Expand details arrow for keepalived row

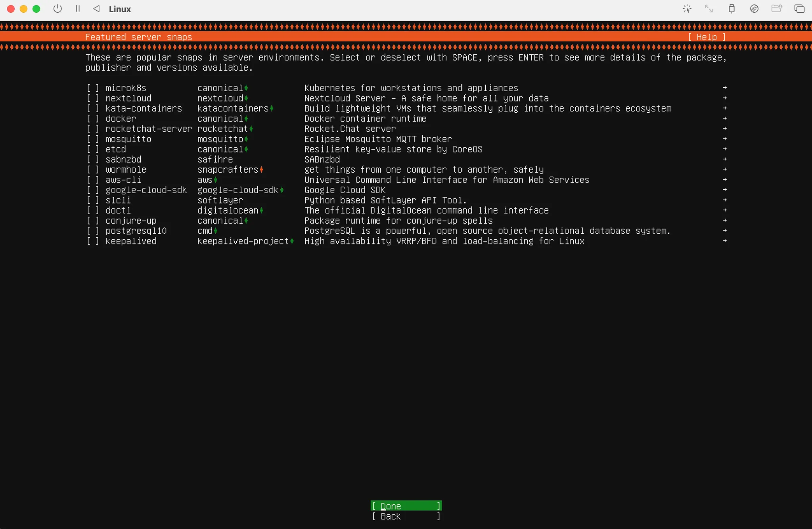tap(724, 241)
